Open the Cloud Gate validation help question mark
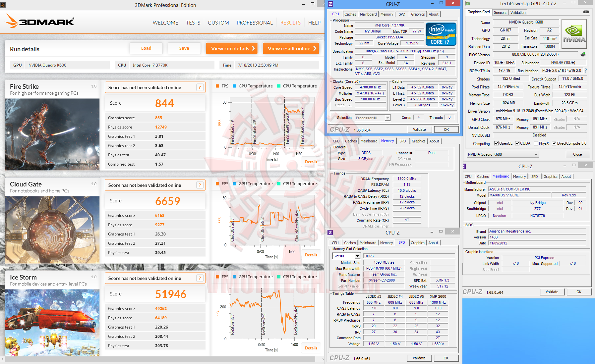595x364 pixels. tap(200, 185)
